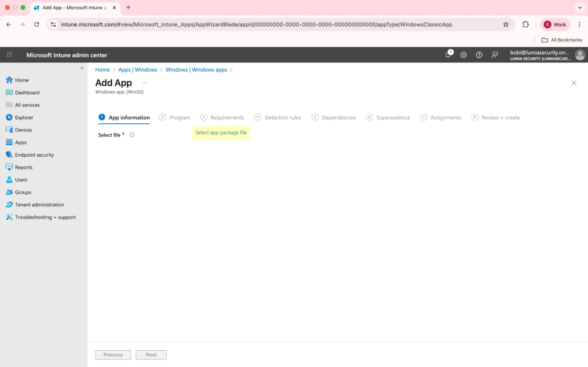Select the Requirements step tab
The width and height of the screenshot is (588, 367).
coord(222,117)
